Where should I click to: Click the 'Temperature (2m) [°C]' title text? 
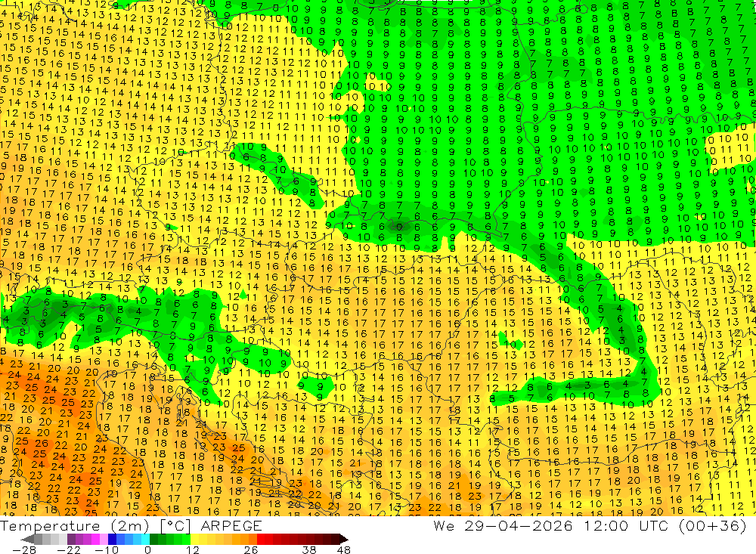point(95,526)
